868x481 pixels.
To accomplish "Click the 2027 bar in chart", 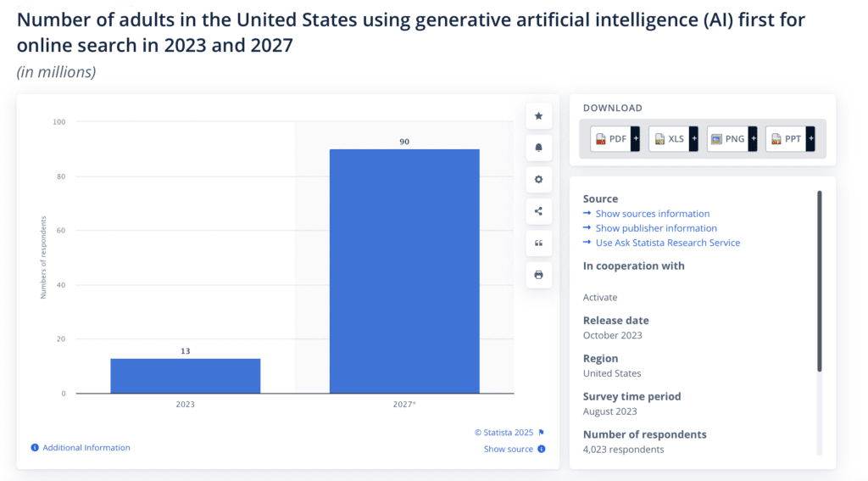I will (x=404, y=271).
